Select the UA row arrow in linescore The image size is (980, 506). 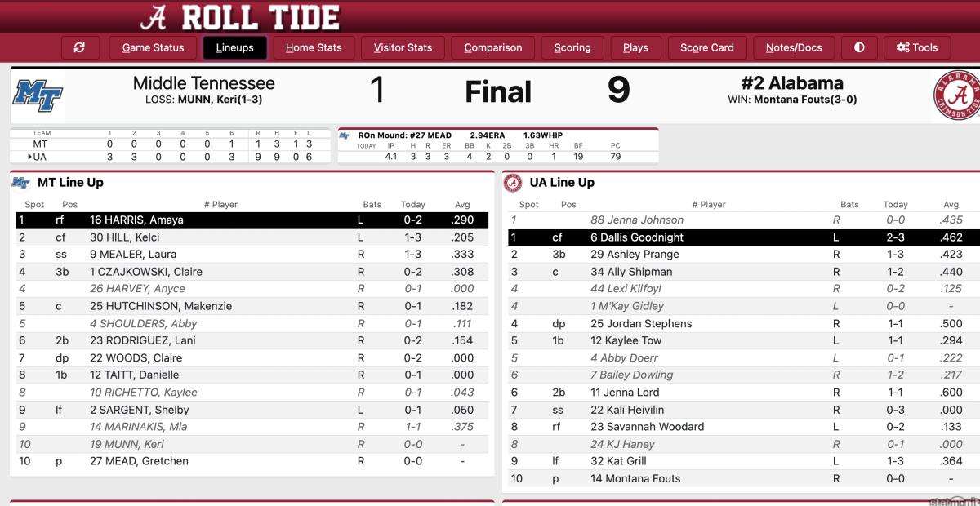30,157
